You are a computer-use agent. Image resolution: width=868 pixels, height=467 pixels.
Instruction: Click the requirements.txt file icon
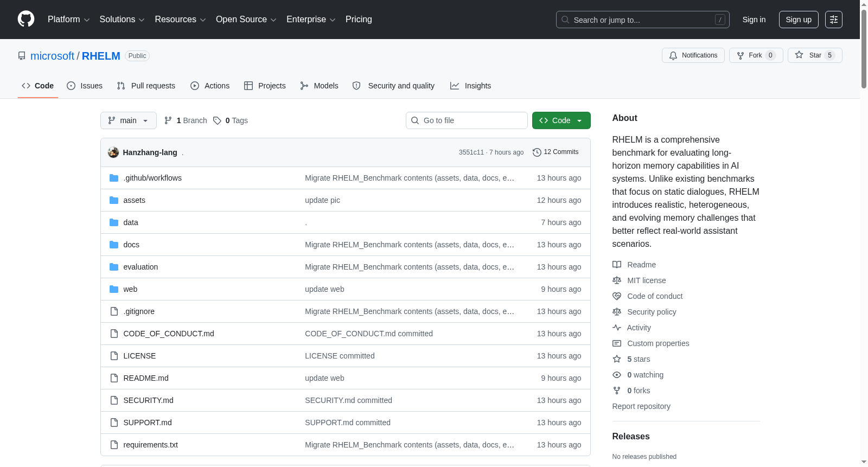[x=114, y=445]
